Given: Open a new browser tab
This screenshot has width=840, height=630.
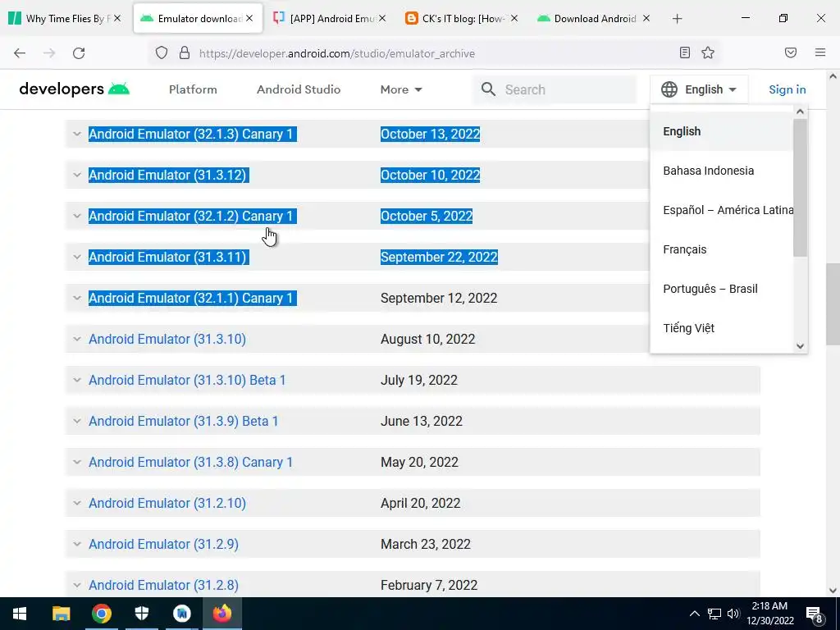Looking at the screenshot, I should pyautogui.click(x=677, y=19).
